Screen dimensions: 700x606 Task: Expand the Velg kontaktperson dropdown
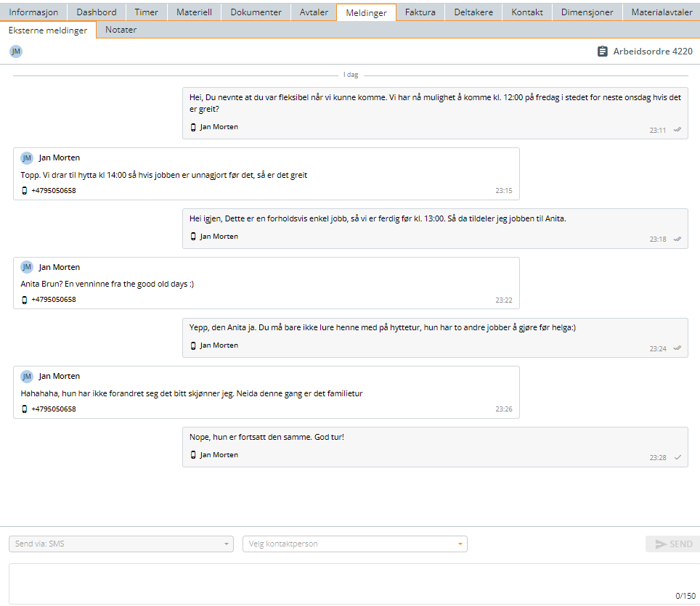tap(355, 544)
